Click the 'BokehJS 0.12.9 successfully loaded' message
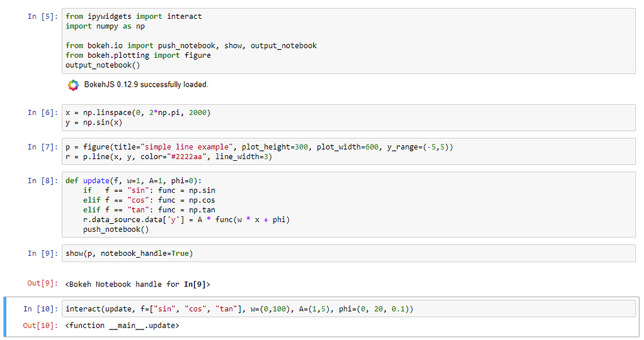This screenshot has height=340, width=644. pyautogui.click(x=146, y=84)
